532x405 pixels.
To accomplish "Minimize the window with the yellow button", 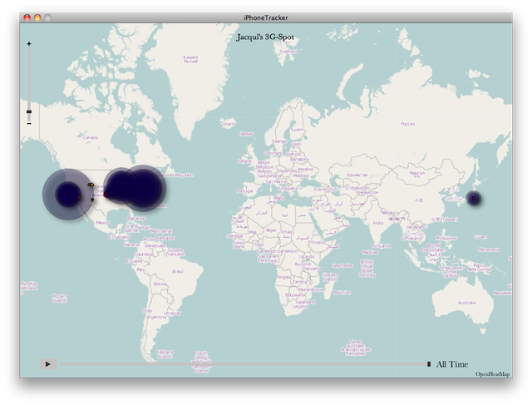I will [37, 17].
